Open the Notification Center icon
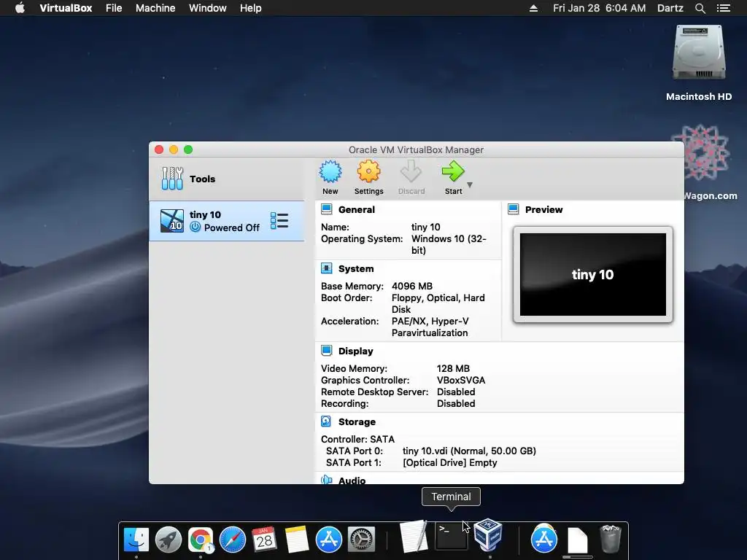 pyautogui.click(x=723, y=8)
